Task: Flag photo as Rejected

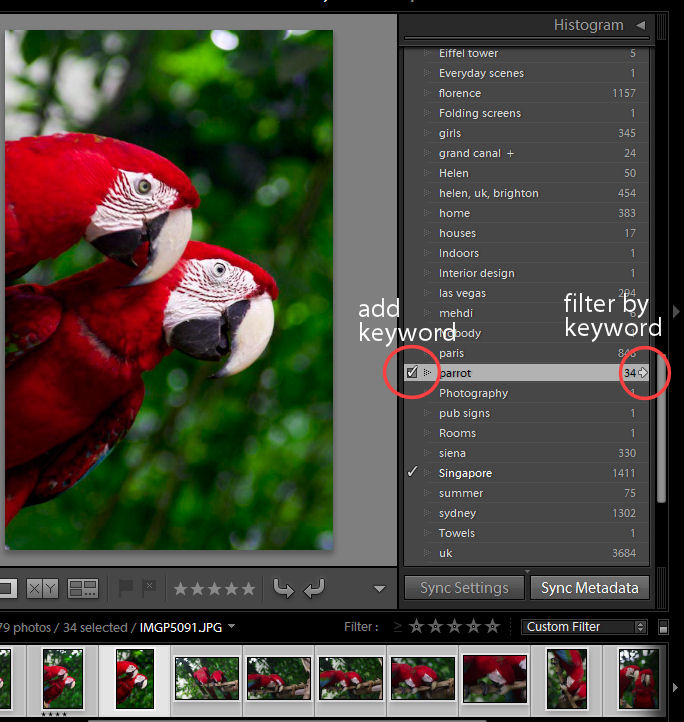Action: [148, 588]
